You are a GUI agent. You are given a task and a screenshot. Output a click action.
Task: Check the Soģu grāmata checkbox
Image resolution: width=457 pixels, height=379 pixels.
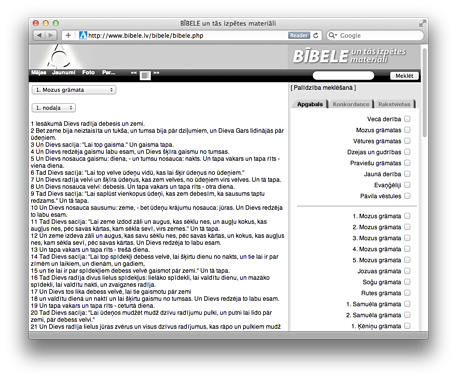(x=407, y=282)
